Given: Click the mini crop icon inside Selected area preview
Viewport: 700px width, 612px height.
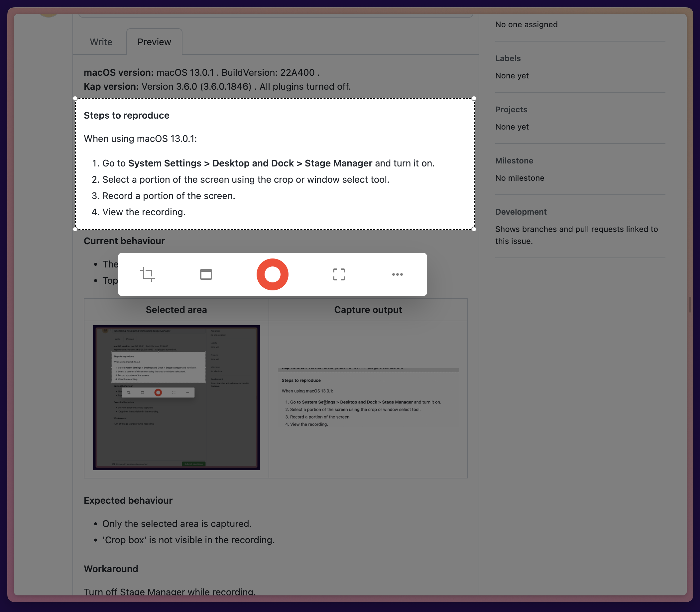Looking at the screenshot, I should click(129, 392).
